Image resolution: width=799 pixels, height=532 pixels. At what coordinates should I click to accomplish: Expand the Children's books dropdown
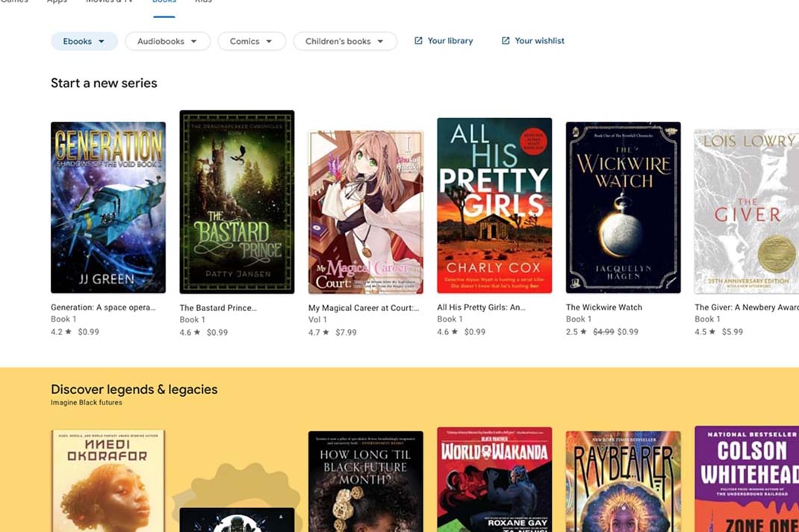click(x=345, y=41)
